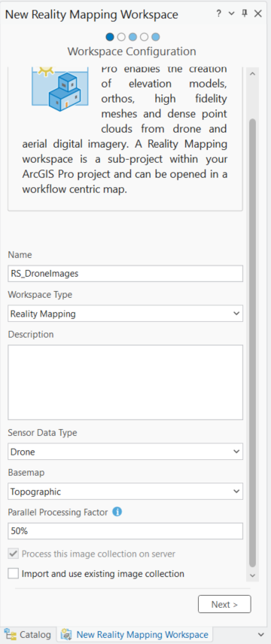This screenshot has width=271, height=644.
Task: Click the Sensor Data Type label
Action: point(42,432)
